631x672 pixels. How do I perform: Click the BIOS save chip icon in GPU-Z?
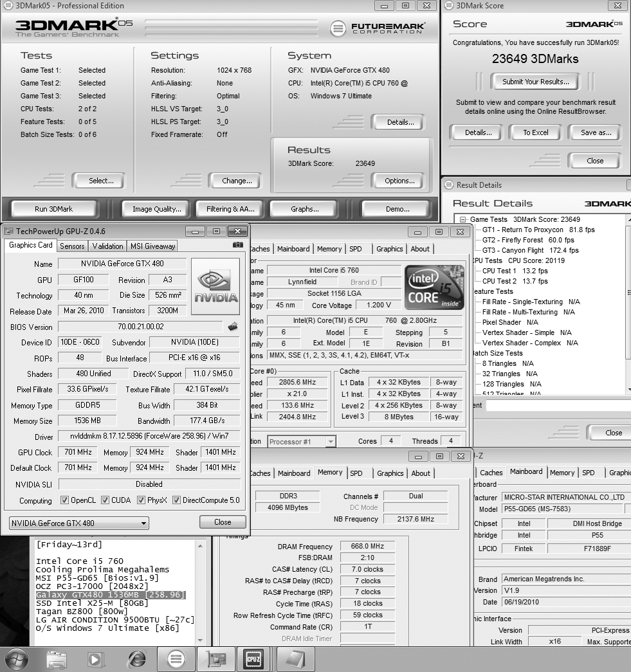tap(233, 327)
